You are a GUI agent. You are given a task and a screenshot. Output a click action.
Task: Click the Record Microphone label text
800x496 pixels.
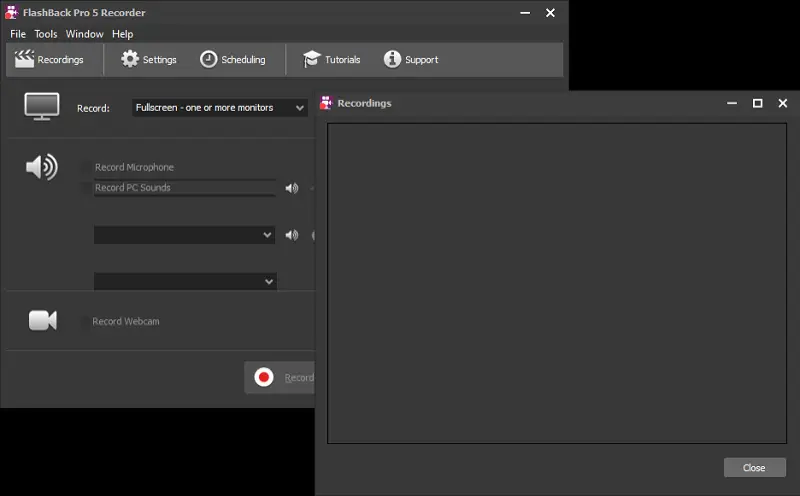click(x=134, y=167)
